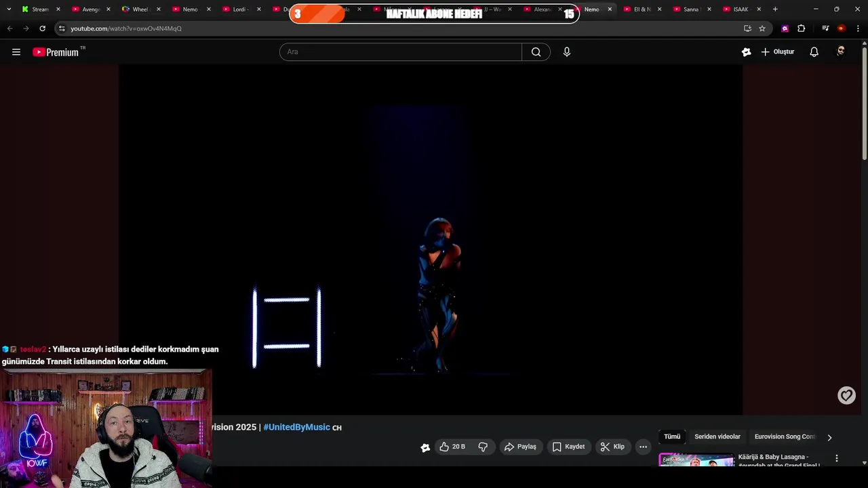Click the purple extension icon
This screenshot has width=868, height=488.
(x=785, y=28)
